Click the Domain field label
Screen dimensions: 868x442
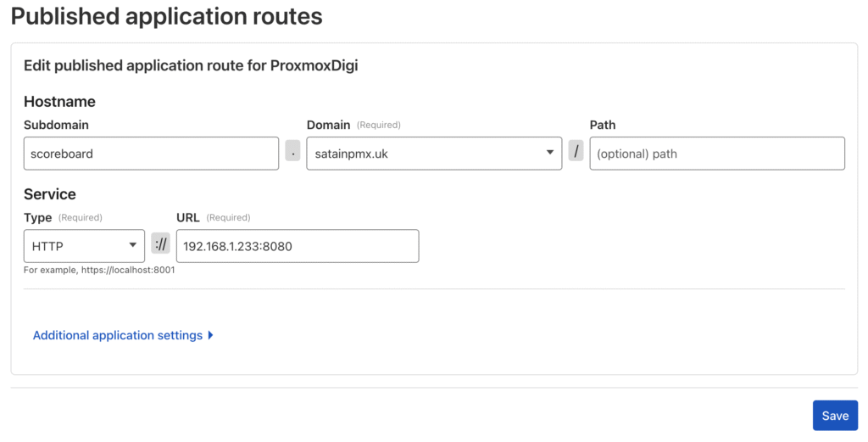[x=328, y=125]
